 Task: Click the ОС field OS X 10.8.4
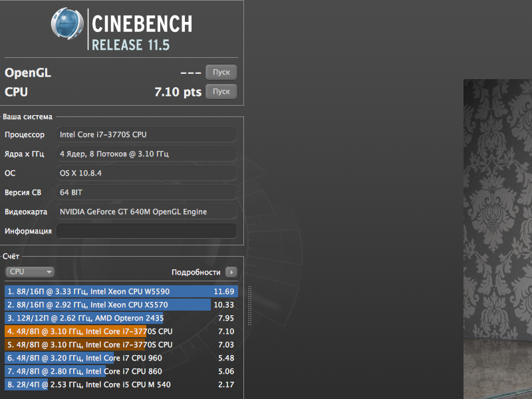click(x=146, y=174)
